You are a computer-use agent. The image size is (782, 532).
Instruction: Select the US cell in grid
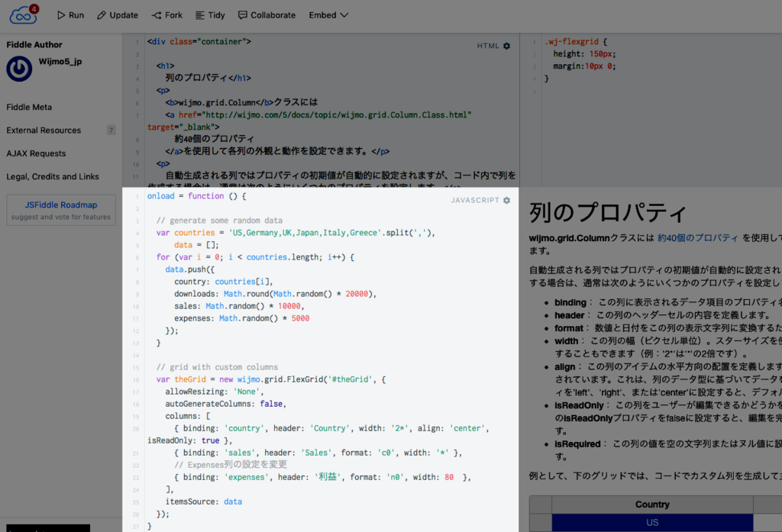click(652, 523)
